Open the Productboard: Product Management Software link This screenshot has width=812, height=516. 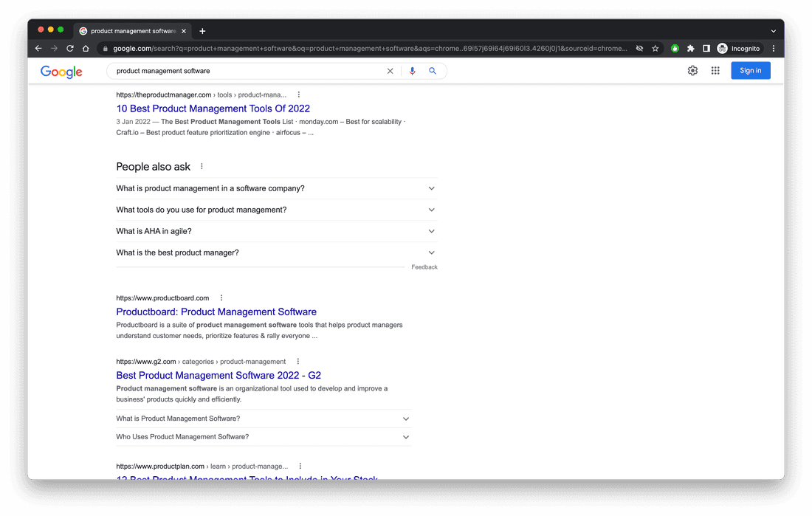[x=216, y=312]
